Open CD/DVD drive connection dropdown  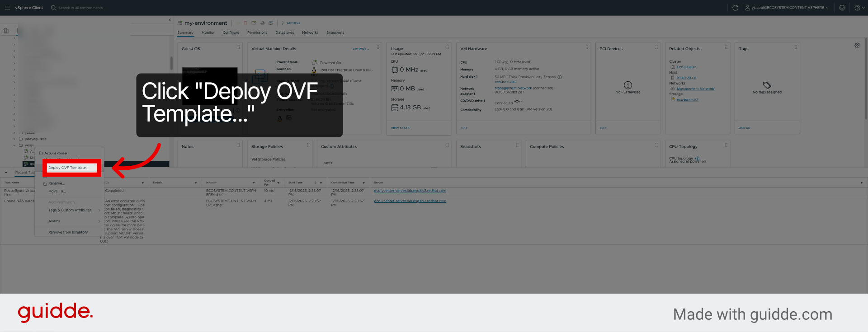pyautogui.click(x=519, y=101)
